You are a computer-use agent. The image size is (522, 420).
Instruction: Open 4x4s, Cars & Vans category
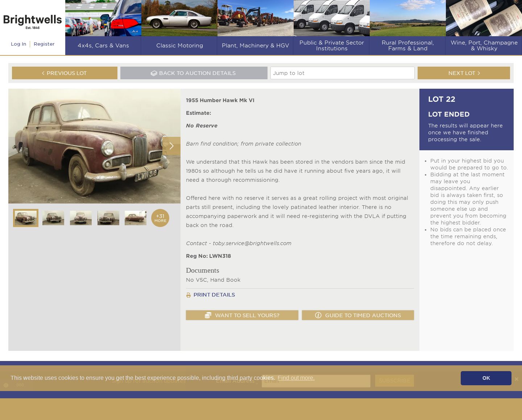(103, 46)
